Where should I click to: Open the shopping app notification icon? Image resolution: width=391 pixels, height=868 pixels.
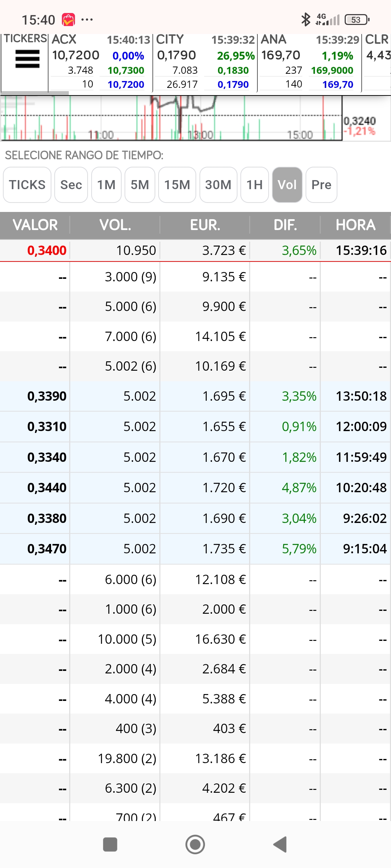(68, 20)
